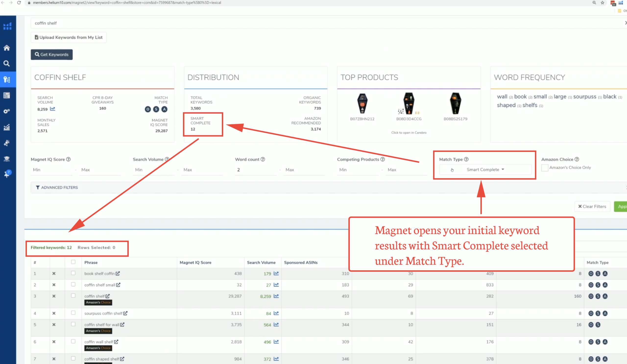Remove row 2 with the X icon
The image size is (627, 364).
pos(54,285)
